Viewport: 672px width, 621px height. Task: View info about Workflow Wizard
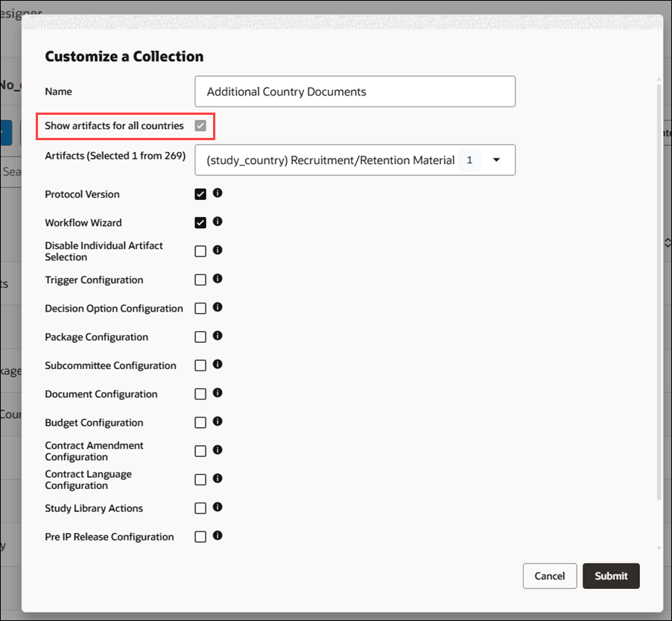[x=216, y=222]
